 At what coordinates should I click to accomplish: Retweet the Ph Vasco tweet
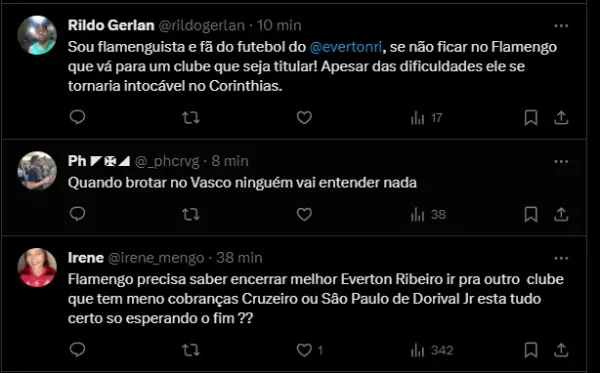click(x=191, y=214)
